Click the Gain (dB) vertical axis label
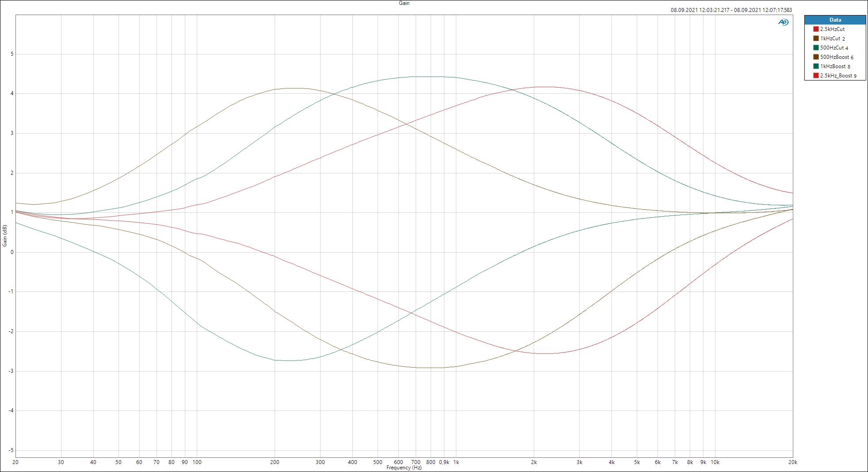Image resolution: width=868 pixels, height=472 pixels. click(x=5, y=236)
